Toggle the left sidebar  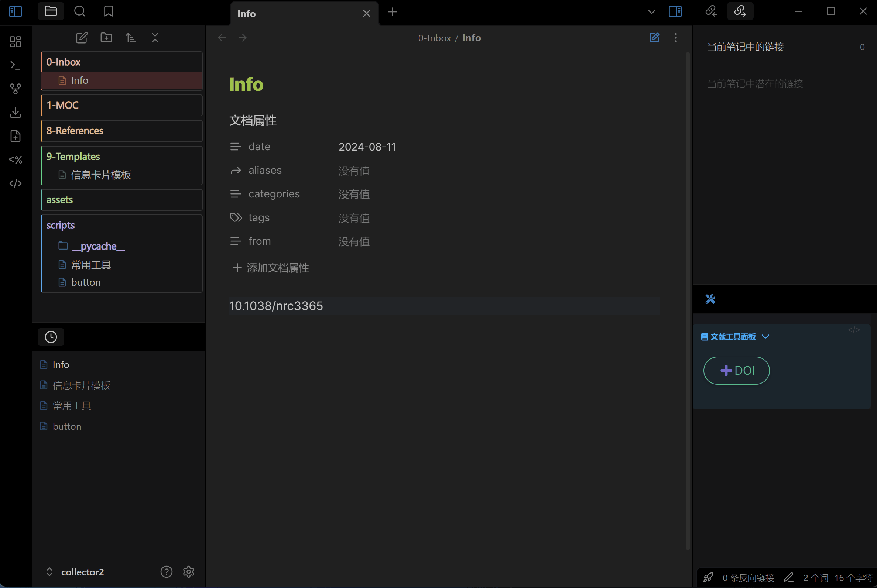click(16, 11)
